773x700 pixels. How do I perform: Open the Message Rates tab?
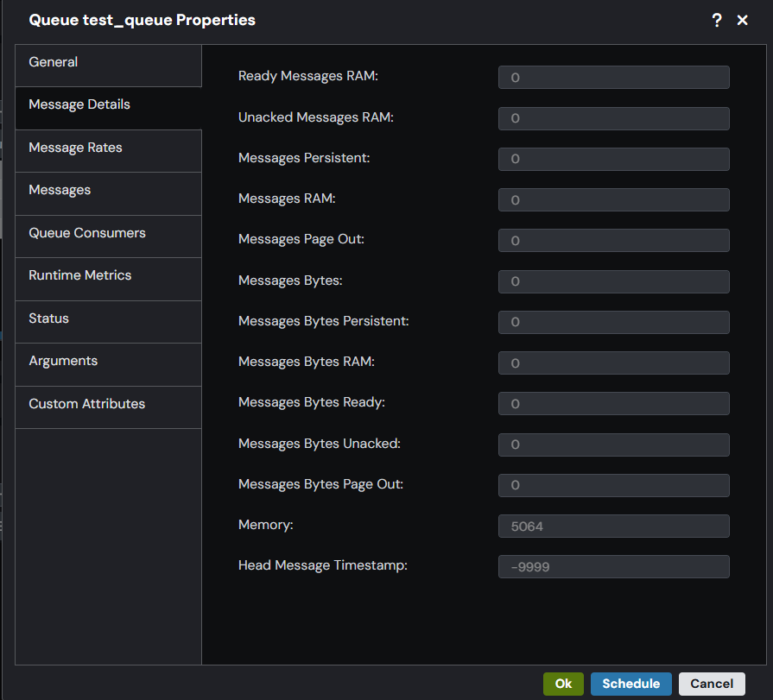click(x=109, y=151)
